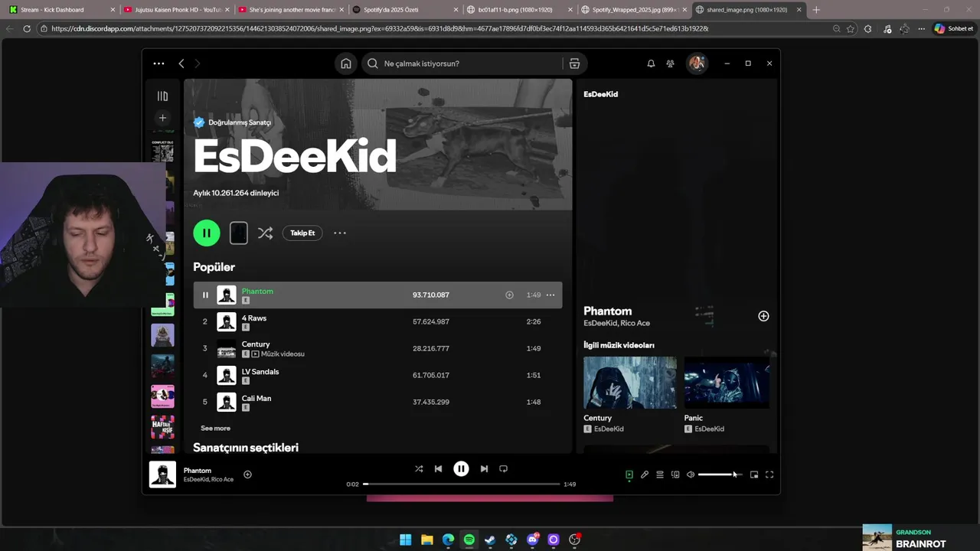Open the Spotify three-dots app menu

coord(158,64)
